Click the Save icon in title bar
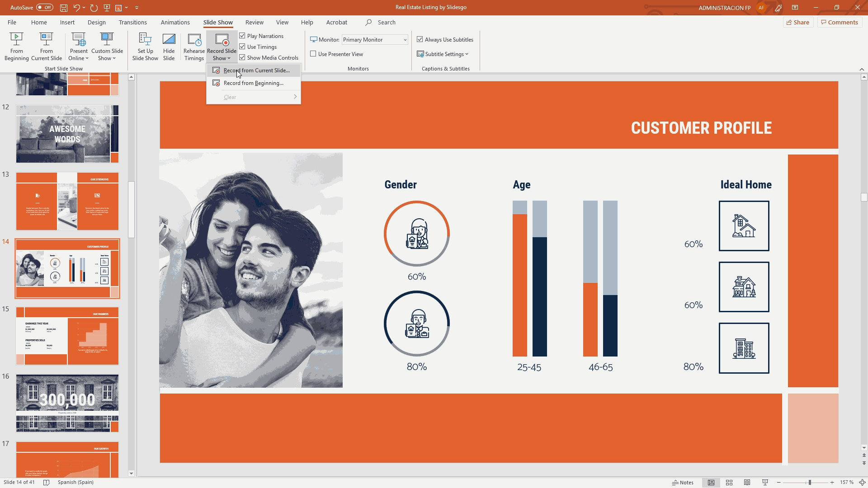This screenshot has width=868, height=488. (64, 8)
